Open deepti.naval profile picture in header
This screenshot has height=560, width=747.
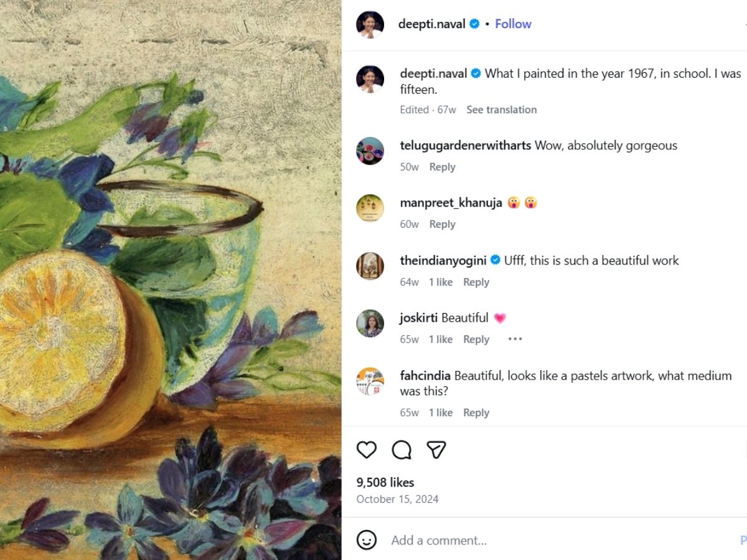(x=370, y=24)
